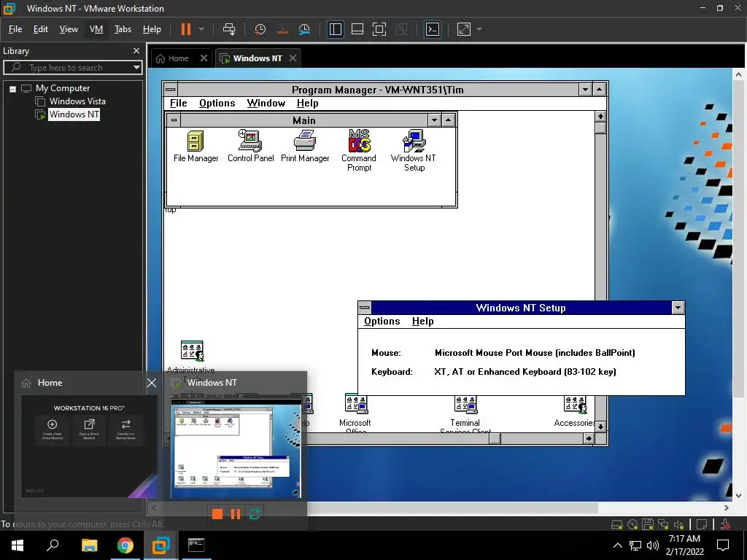
Task: Open the VM menu
Action: (x=96, y=29)
